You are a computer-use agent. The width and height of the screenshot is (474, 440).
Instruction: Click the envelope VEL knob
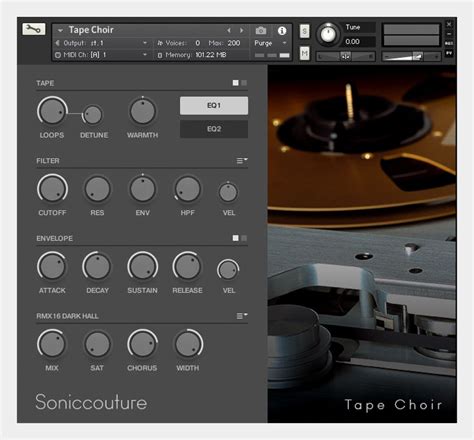point(228,270)
